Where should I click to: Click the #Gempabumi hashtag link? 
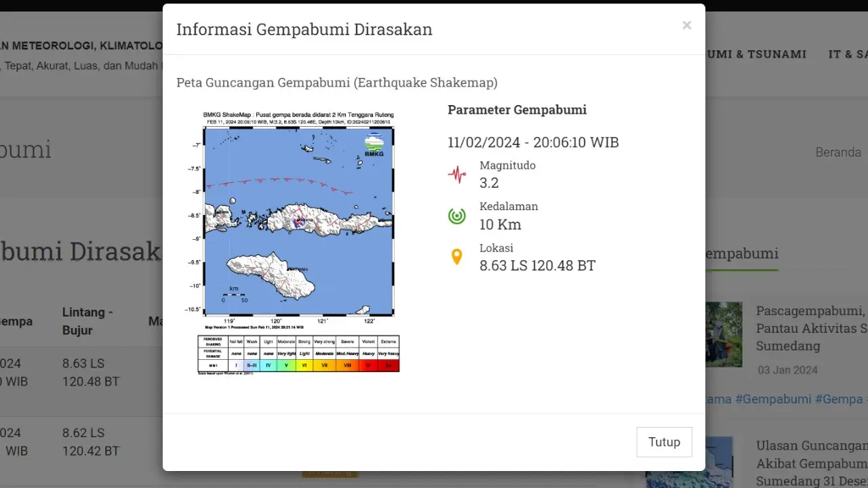pyautogui.click(x=774, y=399)
